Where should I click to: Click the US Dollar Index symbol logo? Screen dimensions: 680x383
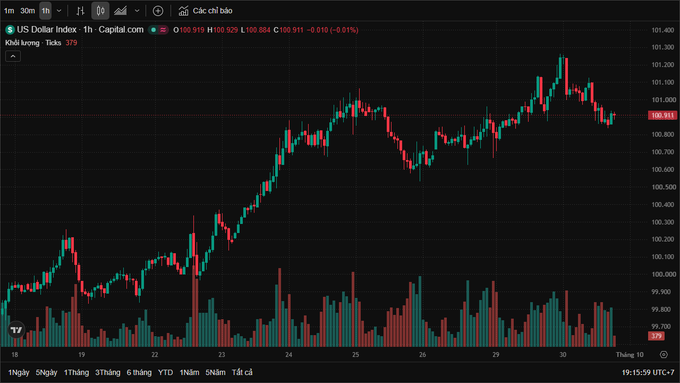[10, 30]
